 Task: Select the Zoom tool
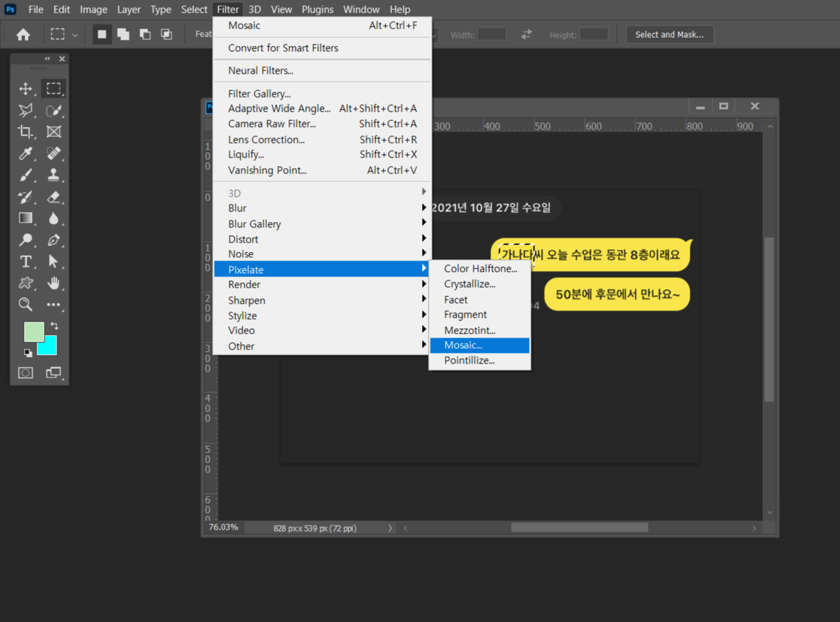point(26,304)
